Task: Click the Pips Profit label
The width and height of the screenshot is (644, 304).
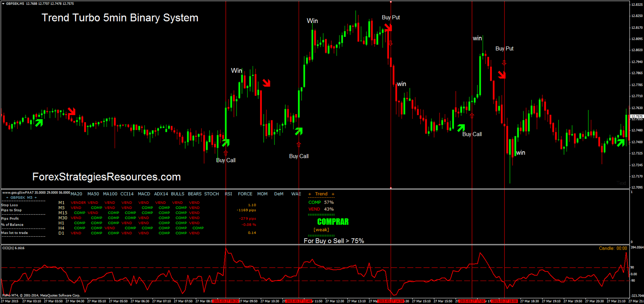Action: pyautogui.click(x=10, y=219)
